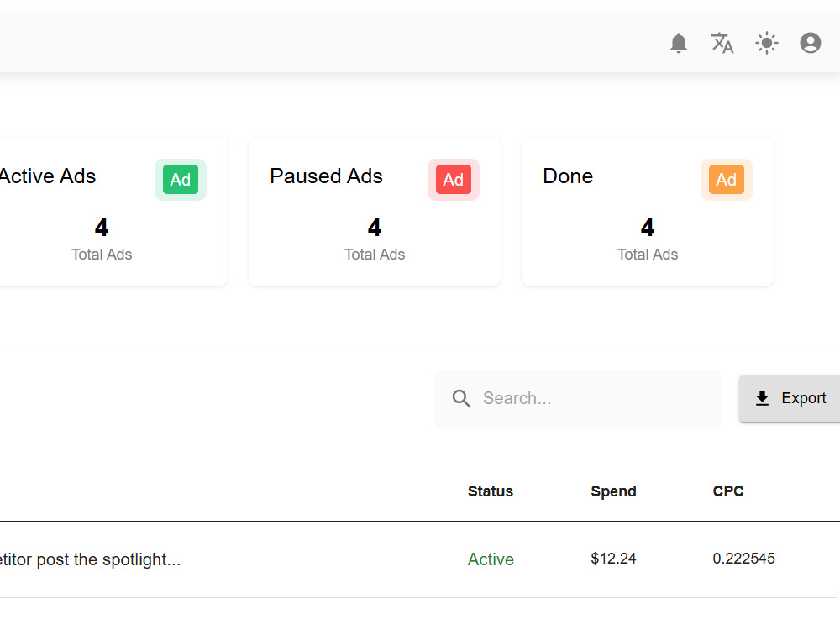Click Total Ads label under Paused Ads
The height and width of the screenshot is (630, 840).
coord(375,255)
